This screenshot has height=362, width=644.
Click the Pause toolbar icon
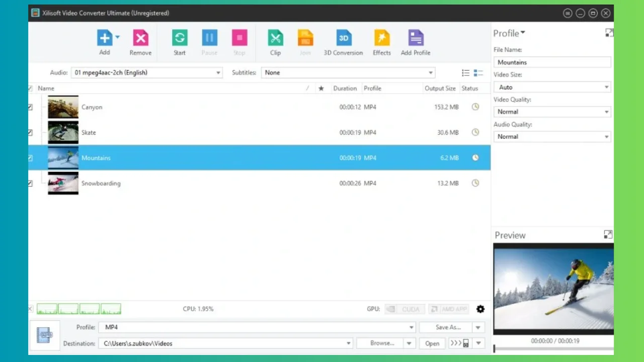(210, 38)
